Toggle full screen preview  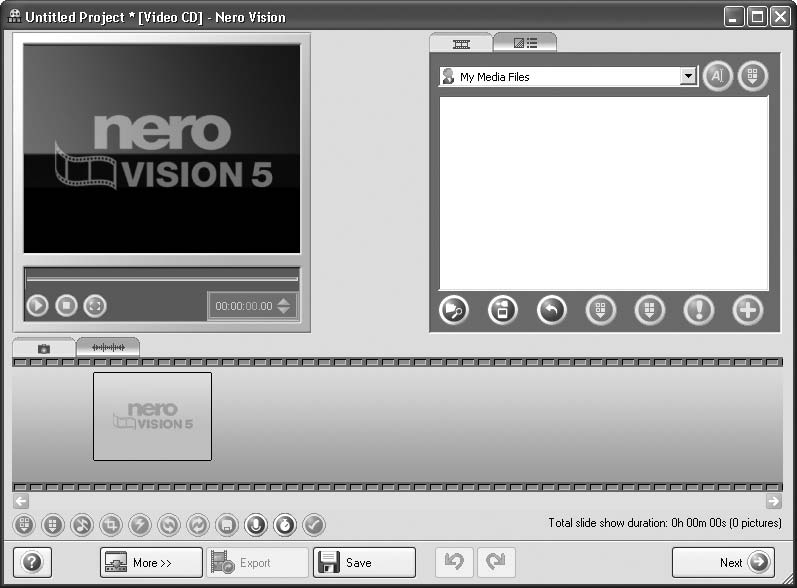point(94,306)
